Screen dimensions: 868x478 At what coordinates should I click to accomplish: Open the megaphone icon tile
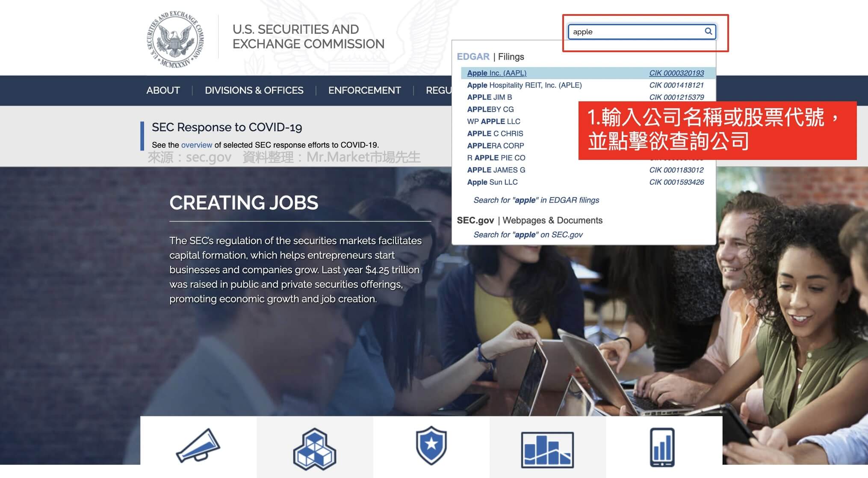pyautogui.click(x=198, y=446)
